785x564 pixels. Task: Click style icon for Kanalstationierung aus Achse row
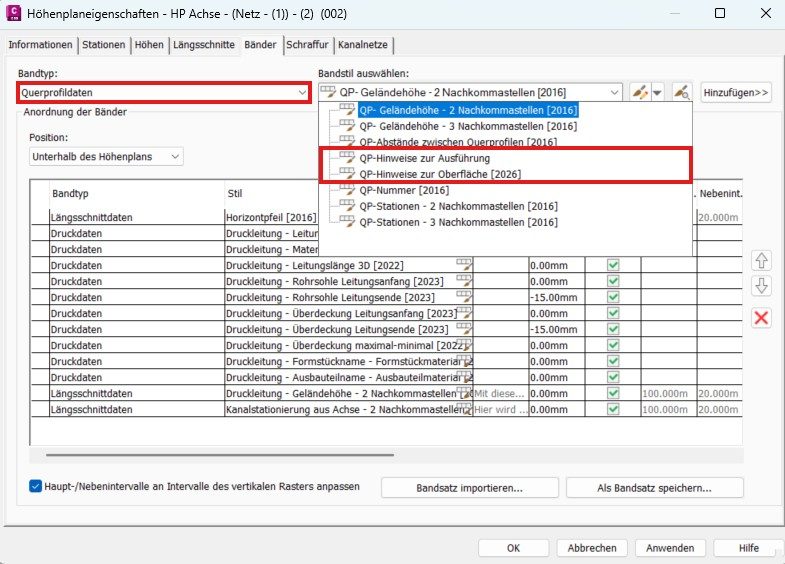pyautogui.click(x=464, y=408)
